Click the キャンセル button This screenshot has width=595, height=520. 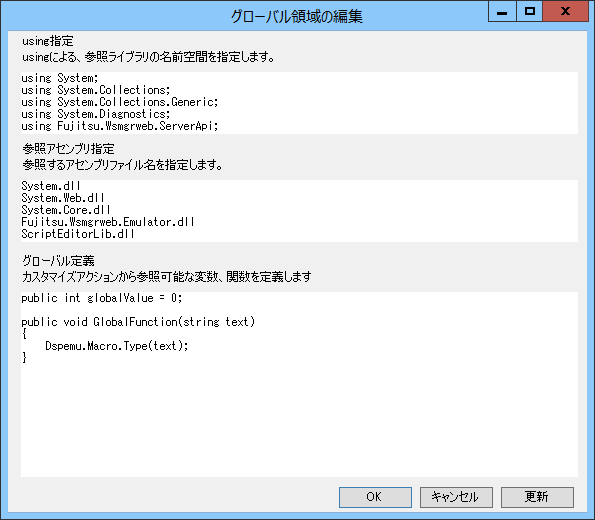pyautogui.click(x=456, y=497)
